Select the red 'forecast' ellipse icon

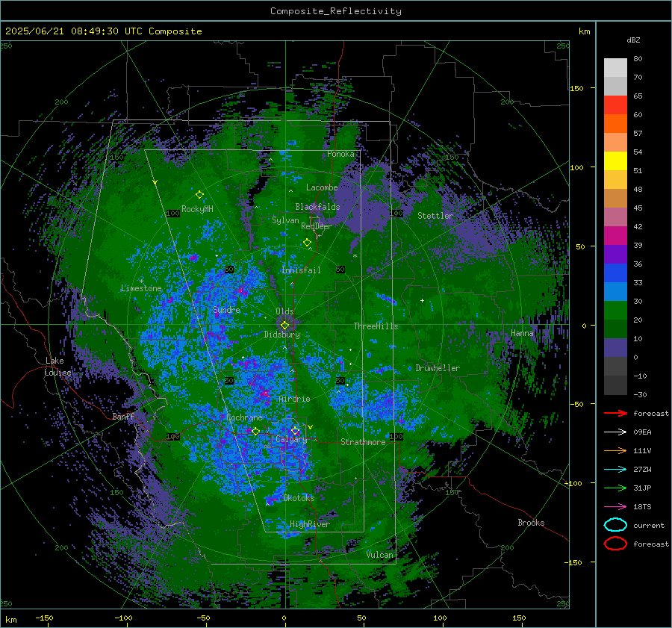(615, 544)
